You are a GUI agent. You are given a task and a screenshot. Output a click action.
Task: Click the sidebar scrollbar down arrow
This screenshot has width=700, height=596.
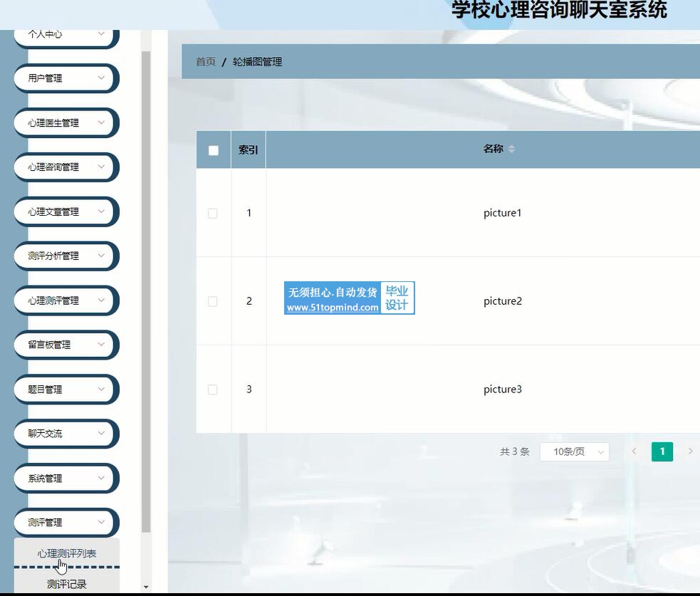146,587
